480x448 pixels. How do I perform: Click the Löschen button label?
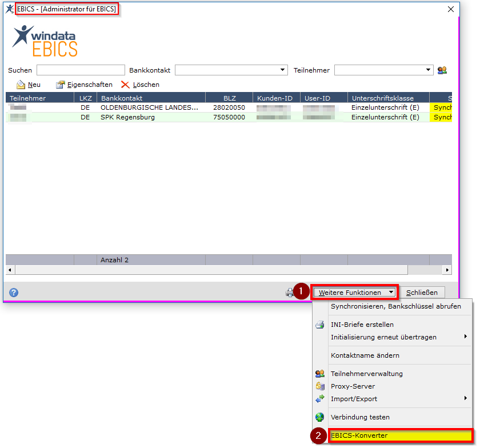[146, 85]
